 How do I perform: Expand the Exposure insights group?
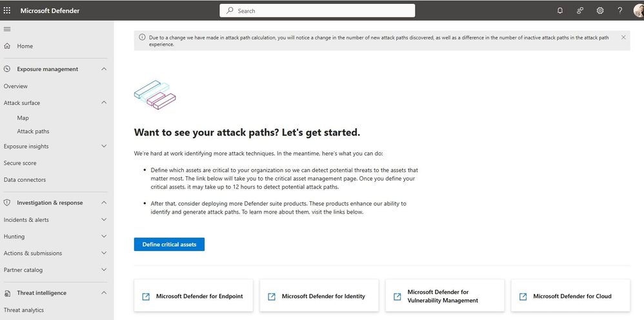pyautogui.click(x=104, y=146)
